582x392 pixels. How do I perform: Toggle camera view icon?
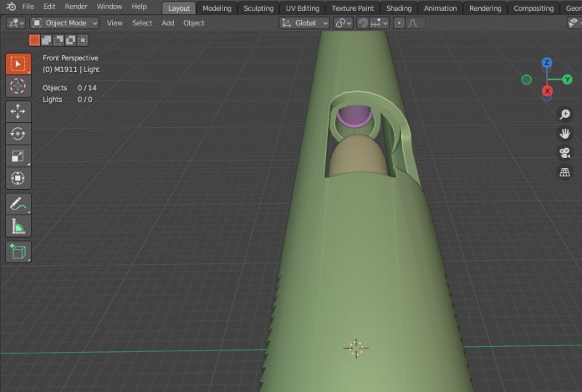pos(565,153)
